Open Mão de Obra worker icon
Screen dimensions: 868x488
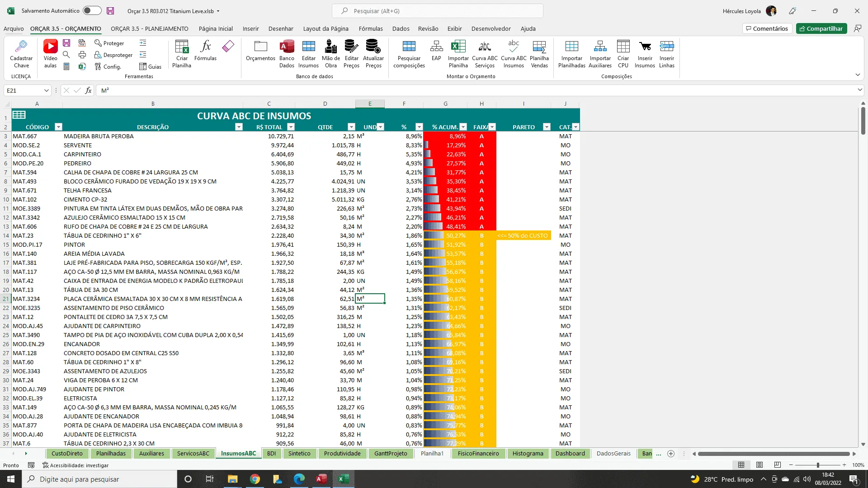[x=331, y=46]
